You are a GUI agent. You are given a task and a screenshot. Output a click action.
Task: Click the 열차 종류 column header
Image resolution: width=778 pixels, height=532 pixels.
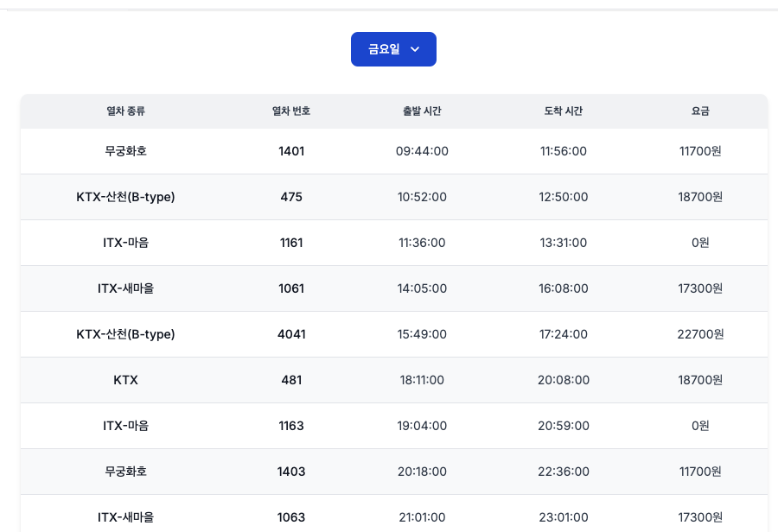tap(125, 111)
